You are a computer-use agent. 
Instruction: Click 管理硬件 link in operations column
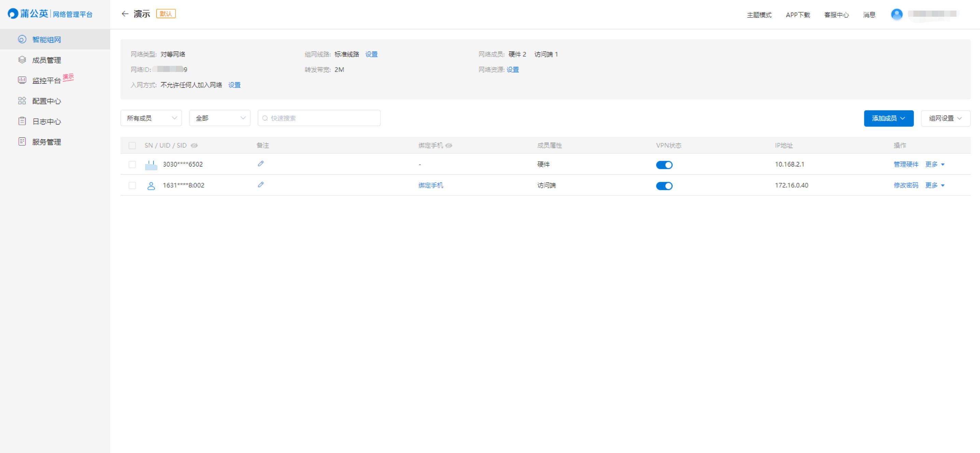pyautogui.click(x=906, y=164)
